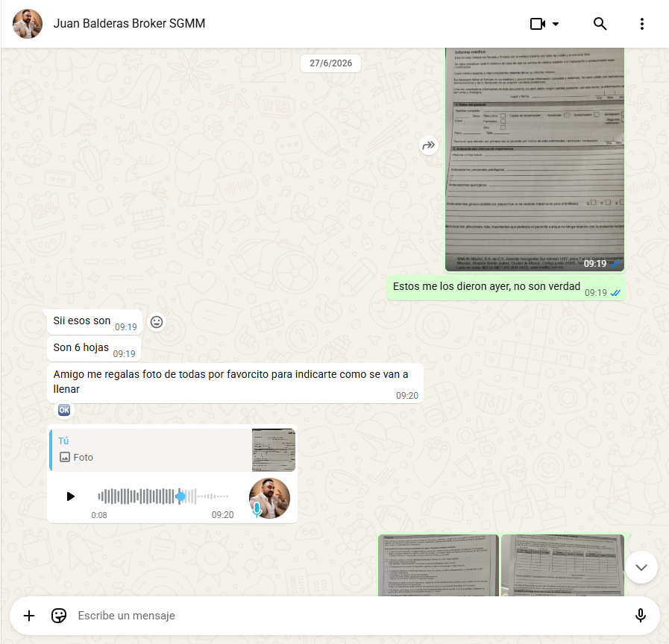Open the attachment plus menu
The width and height of the screenshot is (669, 644).
point(29,616)
